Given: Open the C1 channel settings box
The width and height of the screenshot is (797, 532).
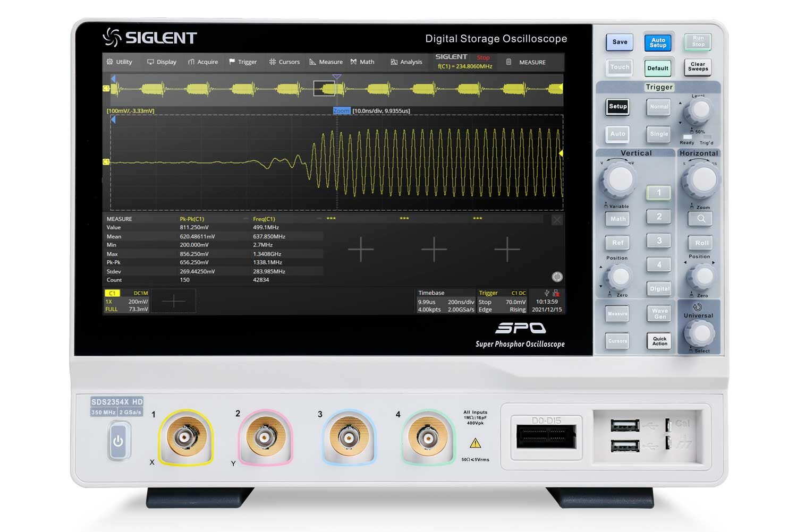Looking at the screenshot, I should (x=127, y=301).
